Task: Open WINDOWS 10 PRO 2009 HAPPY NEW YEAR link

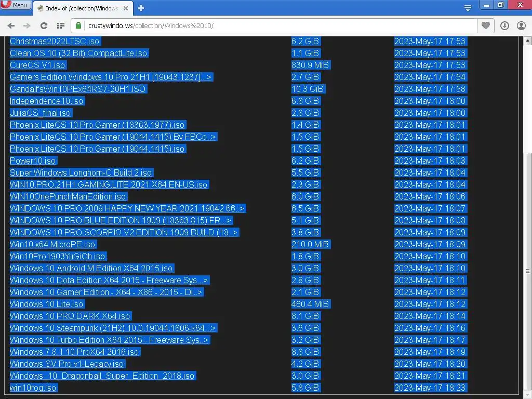Action: point(127,208)
